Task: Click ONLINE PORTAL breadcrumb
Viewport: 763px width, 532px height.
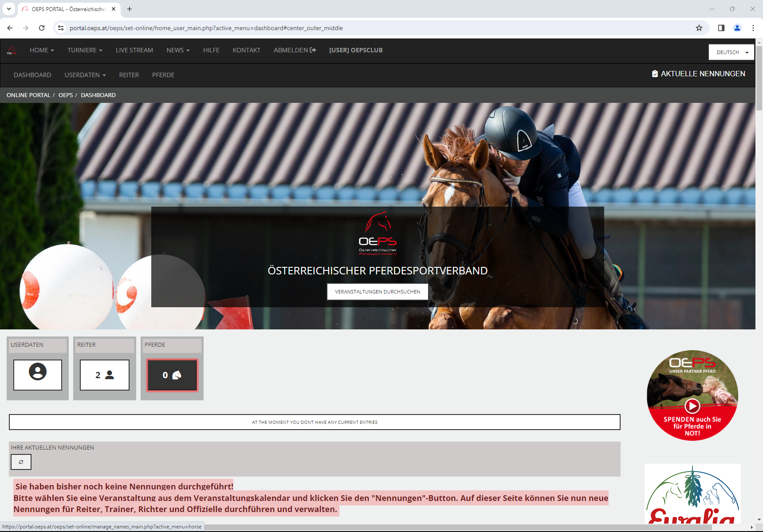Action: pos(28,95)
